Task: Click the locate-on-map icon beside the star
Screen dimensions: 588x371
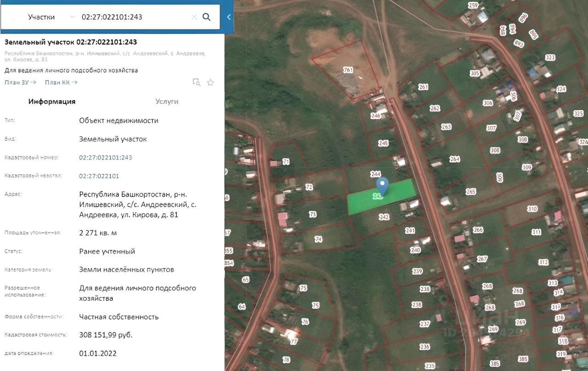Action: click(196, 82)
